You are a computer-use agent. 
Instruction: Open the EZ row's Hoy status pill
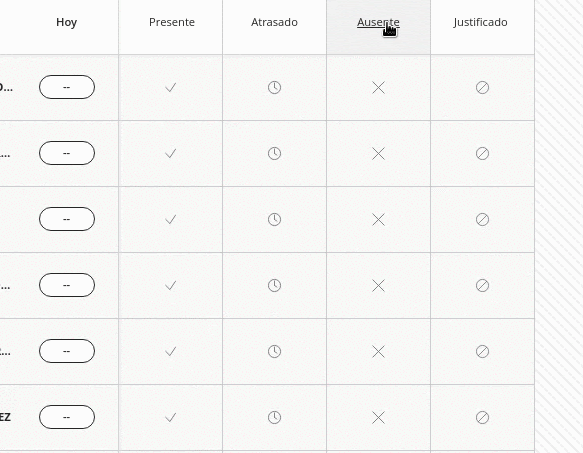click(x=67, y=417)
